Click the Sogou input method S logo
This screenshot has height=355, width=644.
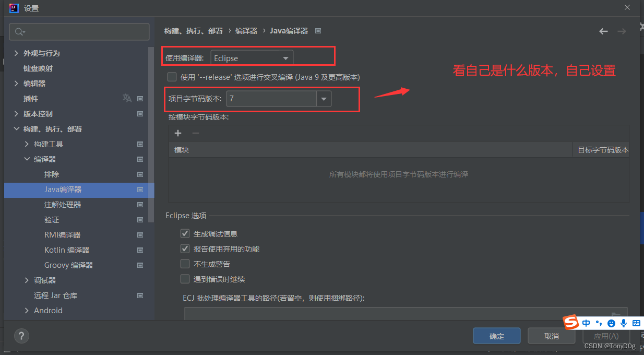click(x=571, y=323)
